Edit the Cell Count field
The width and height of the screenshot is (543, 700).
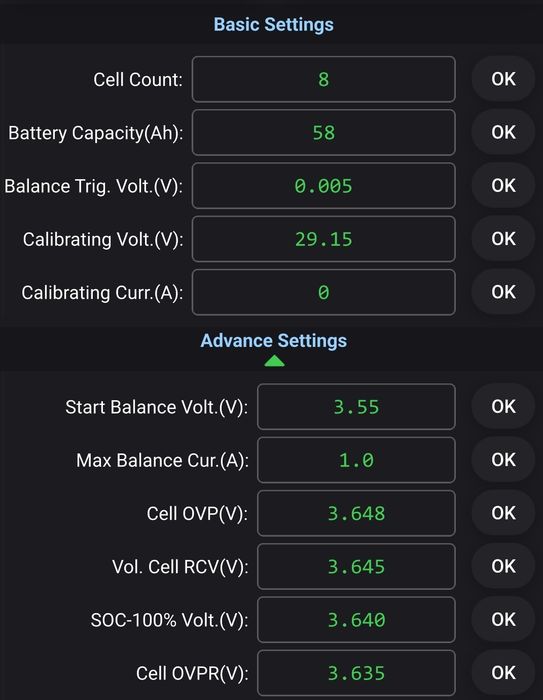[324, 79]
